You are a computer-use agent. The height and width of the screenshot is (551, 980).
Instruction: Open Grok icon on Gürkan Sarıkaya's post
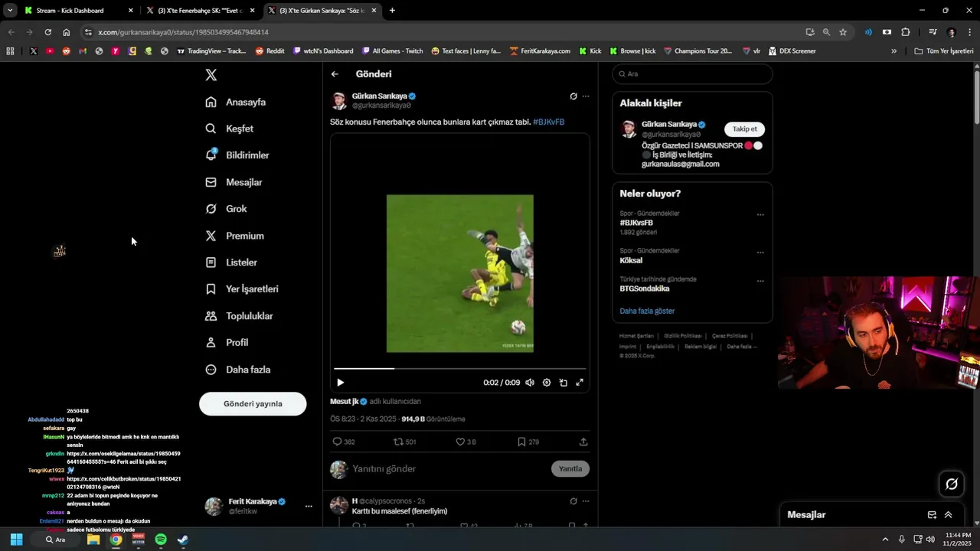573,96
